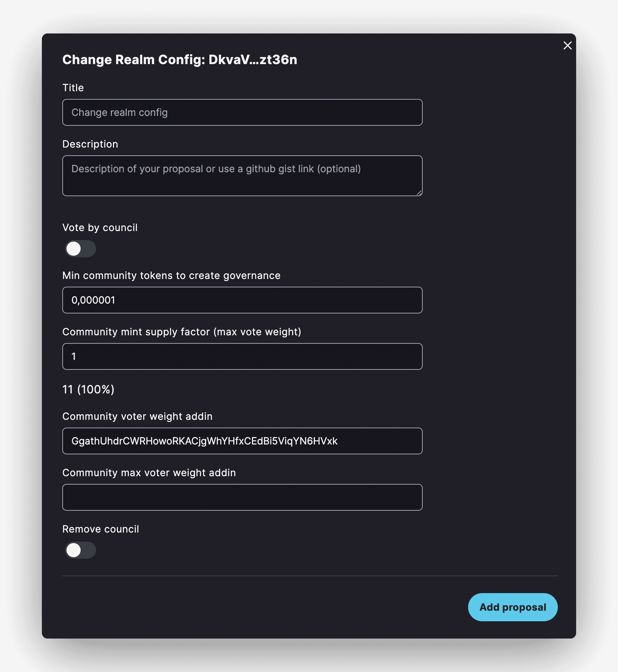The height and width of the screenshot is (672, 618).
Task: Enable the Remove council switch
Action: pyautogui.click(x=81, y=550)
